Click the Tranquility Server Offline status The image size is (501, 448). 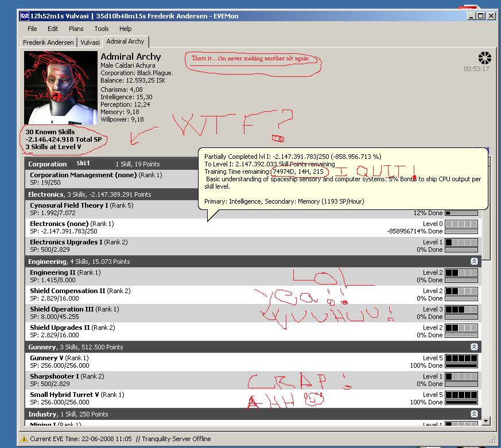tap(176, 439)
